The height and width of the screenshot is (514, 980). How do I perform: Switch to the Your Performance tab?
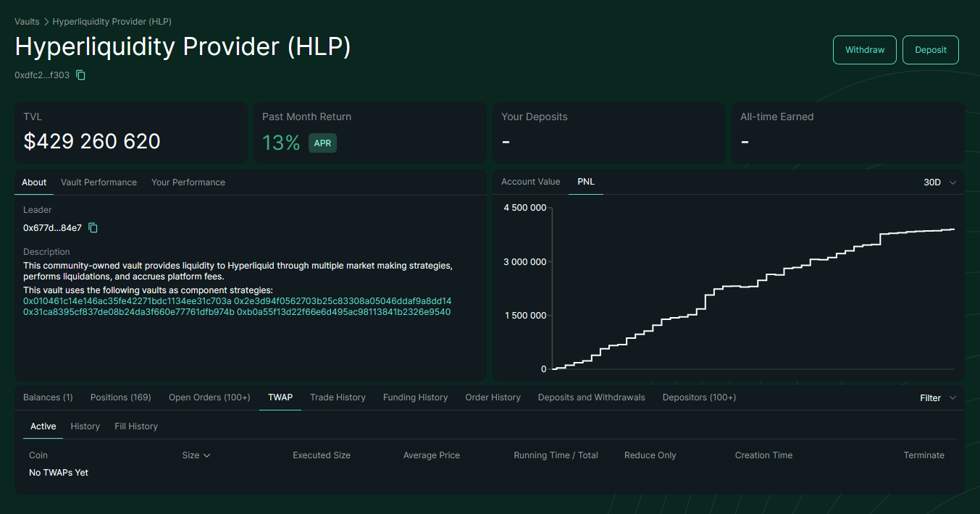click(188, 182)
